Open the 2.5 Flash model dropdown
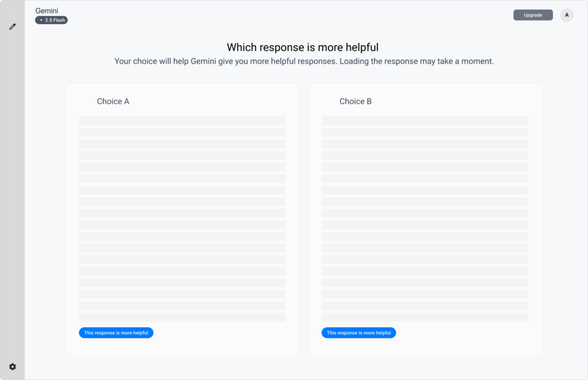The width and height of the screenshot is (588, 380). click(x=51, y=20)
